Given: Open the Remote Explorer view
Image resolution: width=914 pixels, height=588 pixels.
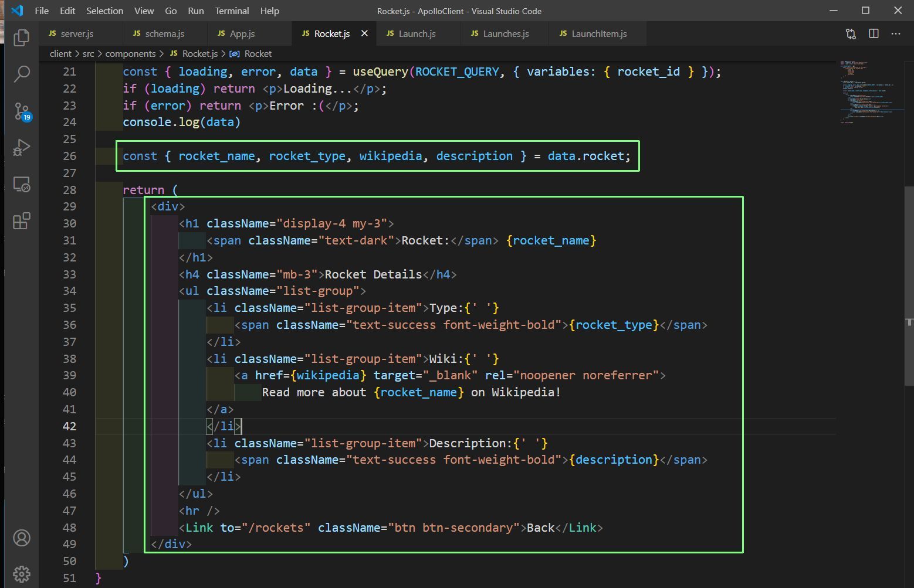Looking at the screenshot, I should pos(22,185).
